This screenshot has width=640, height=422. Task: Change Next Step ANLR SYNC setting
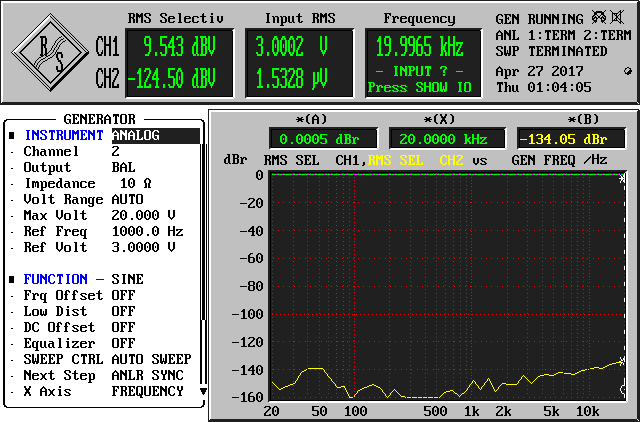click(147, 375)
